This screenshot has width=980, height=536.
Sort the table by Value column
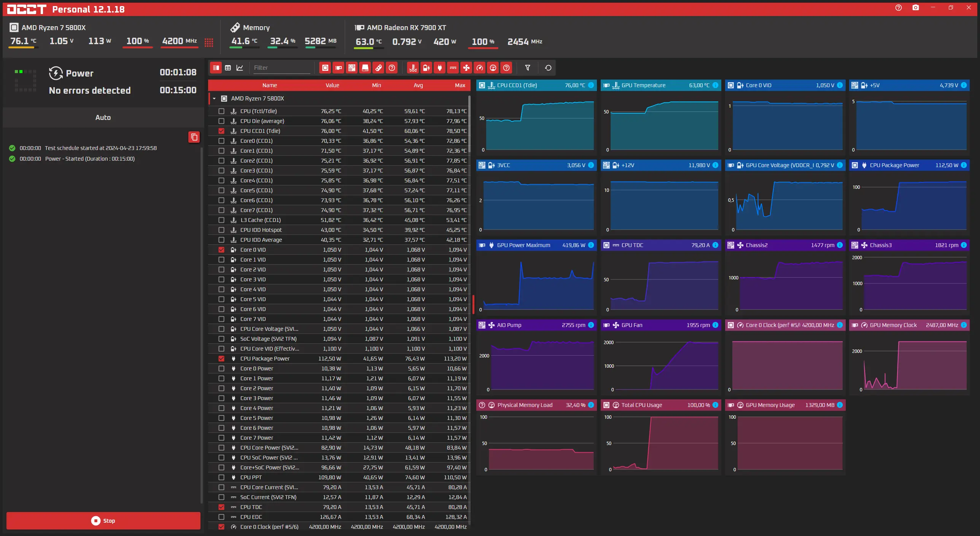(332, 85)
